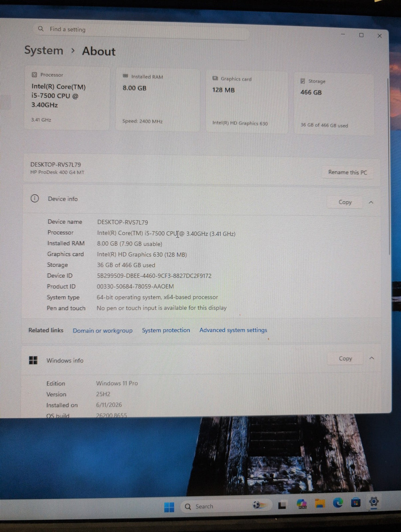The height and width of the screenshot is (532, 401).
Task: Open Microsoft Store from the taskbar
Action: point(356,502)
